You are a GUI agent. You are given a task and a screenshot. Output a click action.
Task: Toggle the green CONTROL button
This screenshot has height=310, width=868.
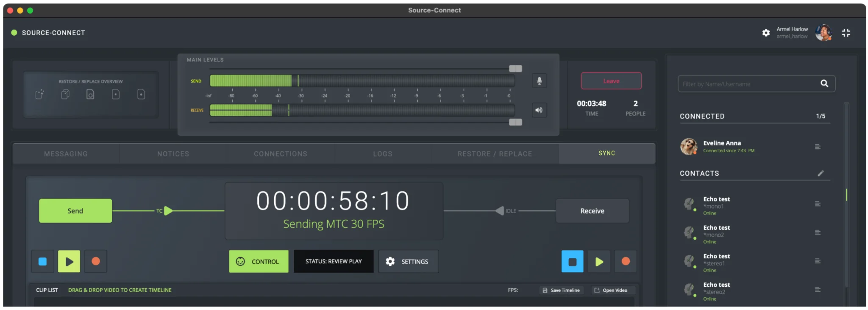(259, 261)
